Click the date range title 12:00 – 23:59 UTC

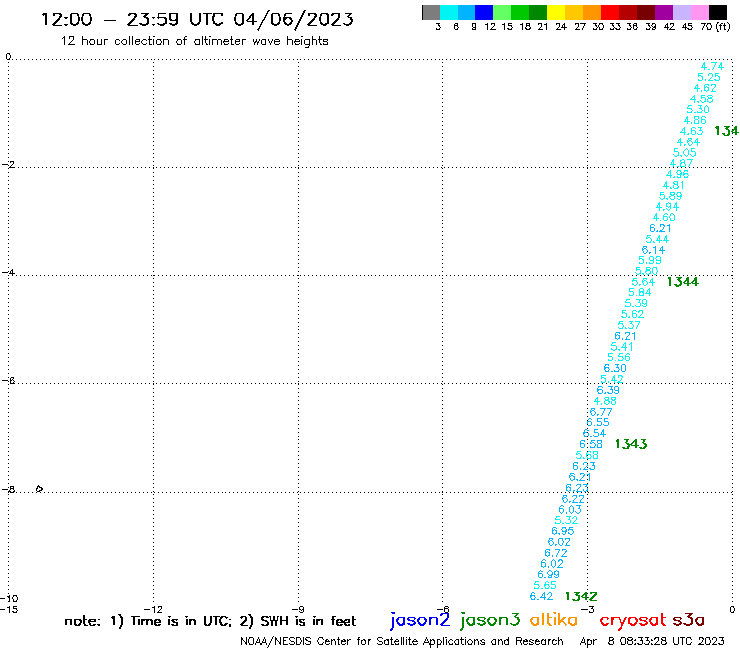click(197, 19)
